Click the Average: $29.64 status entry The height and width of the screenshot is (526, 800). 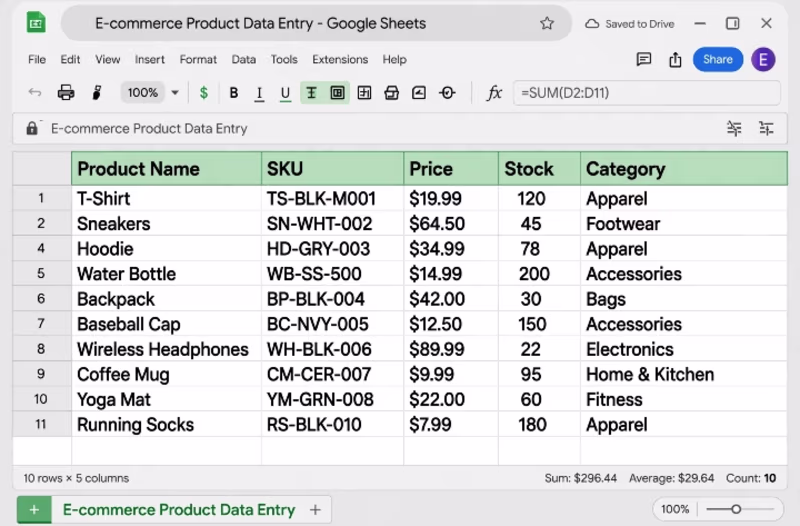(x=671, y=479)
